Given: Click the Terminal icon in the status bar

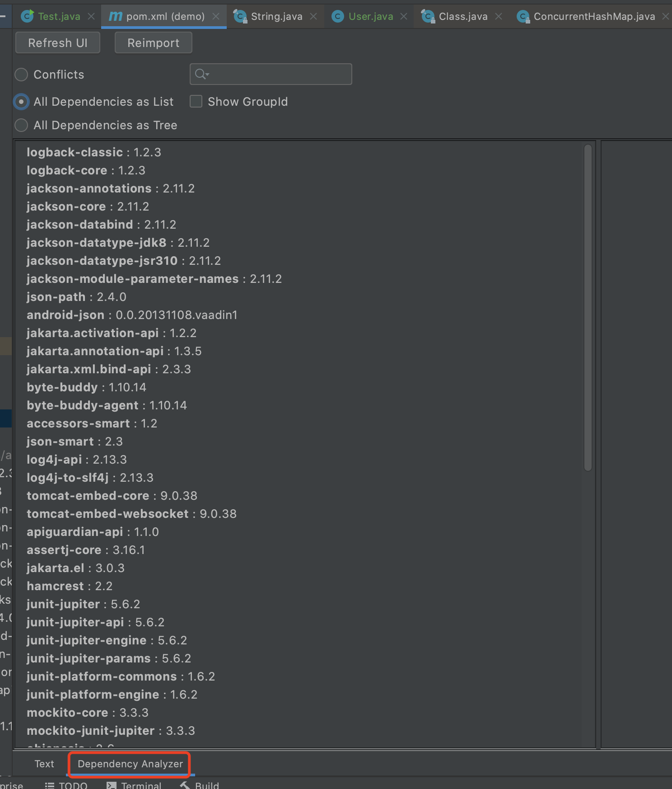Looking at the screenshot, I should (x=112, y=785).
